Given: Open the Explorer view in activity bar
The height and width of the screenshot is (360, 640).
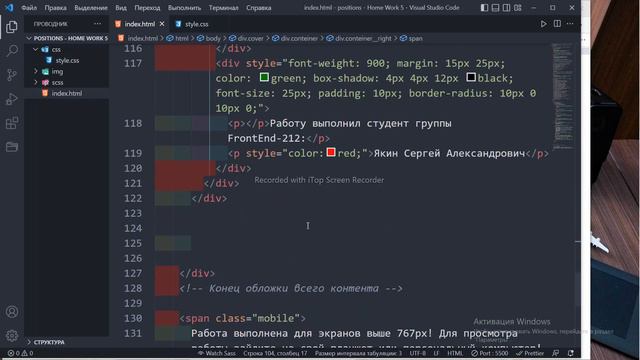Looking at the screenshot, I should [x=12, y=27].
